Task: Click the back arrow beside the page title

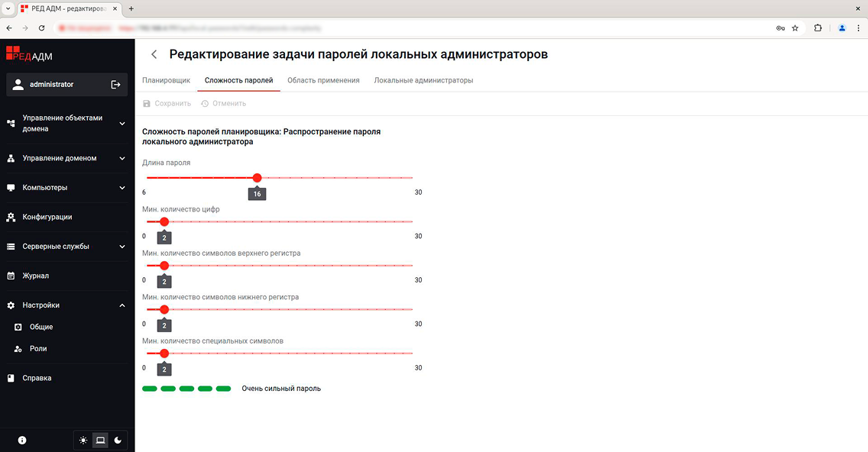Action: pos(154,54)
